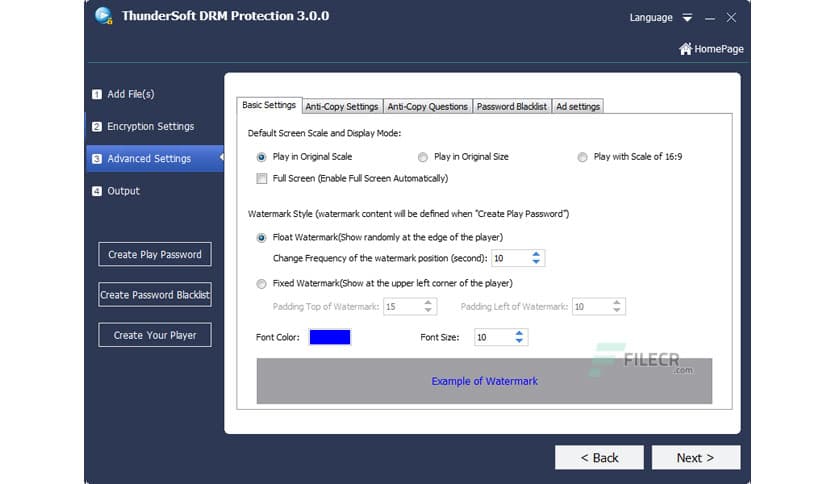Open the Anti-Copy Questions tab
The height and width of the screenshot is (484, 836).
[427, 107]
